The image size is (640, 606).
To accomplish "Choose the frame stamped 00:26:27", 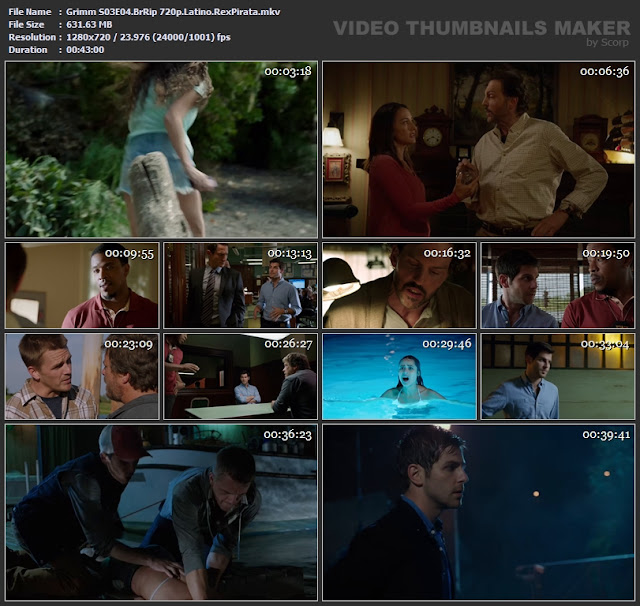I will pyautogui.click(x=240, y=376).
